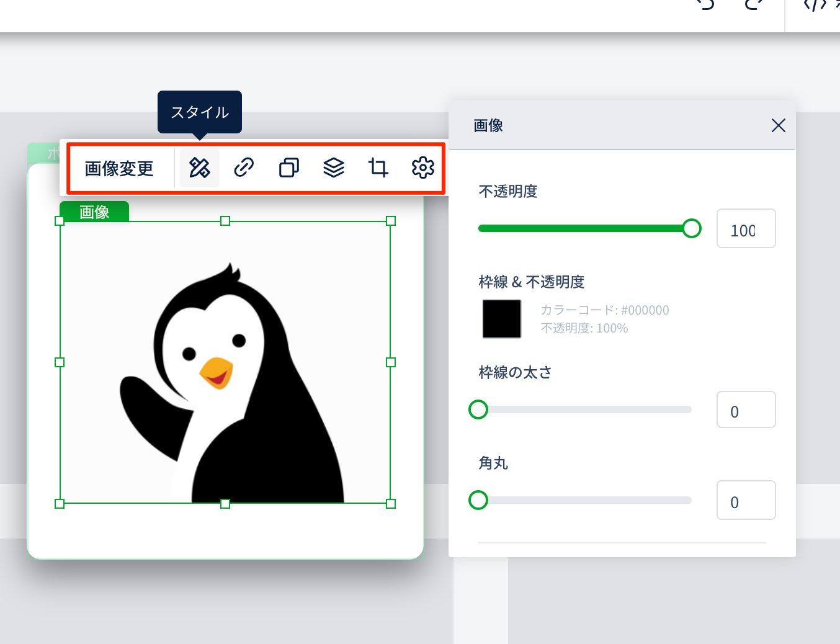Screen dimensions: 840x644
Task: Click the undo arrow at the top
Action: (x=705, y=5)
